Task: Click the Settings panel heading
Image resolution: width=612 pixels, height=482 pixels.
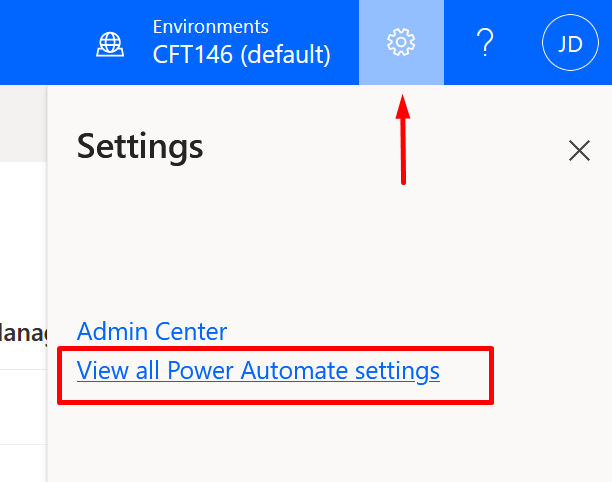Action: pos(140,146)
